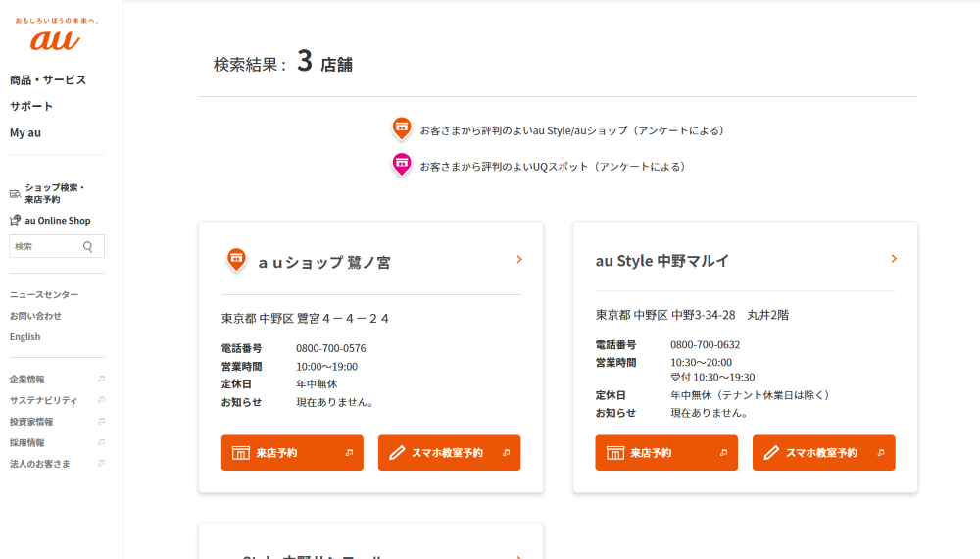
Task: Click external-link icon in 中野マルイ 来店予約 button
Action: 724,453
